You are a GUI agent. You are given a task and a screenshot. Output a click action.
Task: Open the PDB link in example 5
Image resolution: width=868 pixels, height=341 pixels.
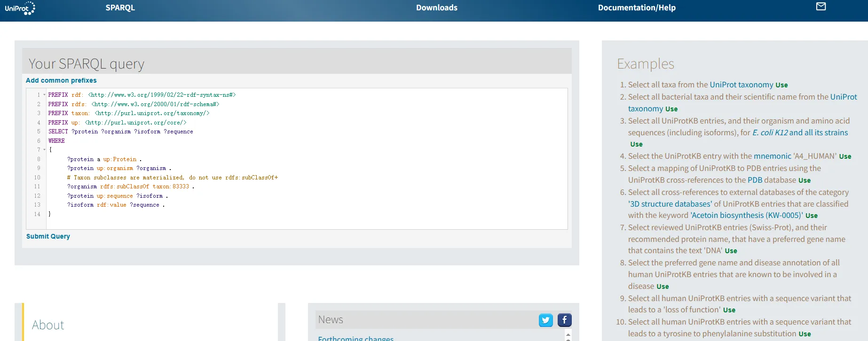click(x=755, y=180)
